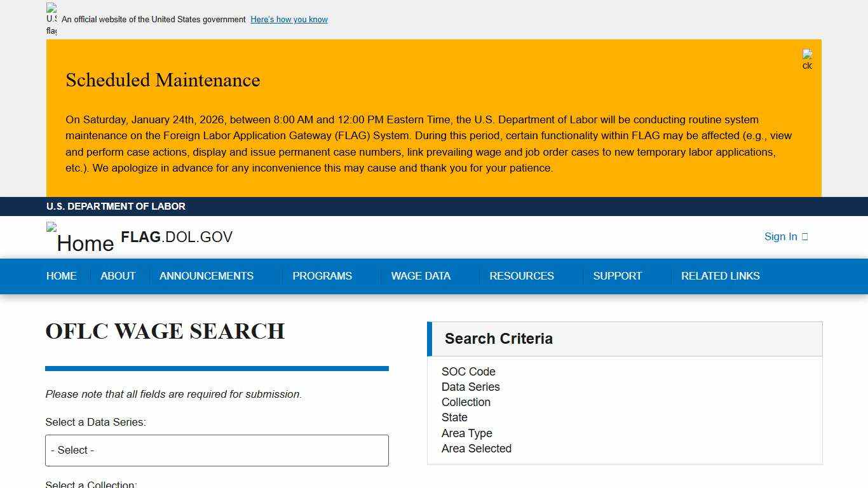Select State in Search Criteria panel
This screenshot has height=488, width=868.
tap(454, 417)
